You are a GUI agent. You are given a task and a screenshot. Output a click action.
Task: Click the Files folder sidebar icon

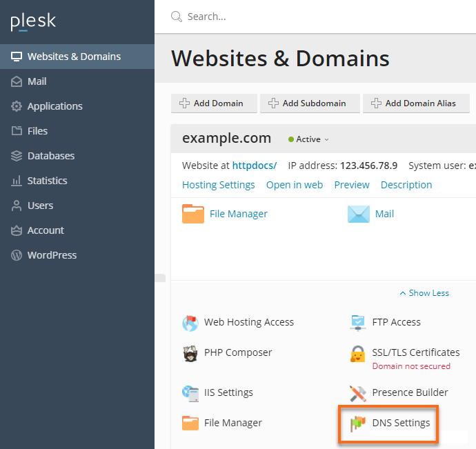[17, 131]
